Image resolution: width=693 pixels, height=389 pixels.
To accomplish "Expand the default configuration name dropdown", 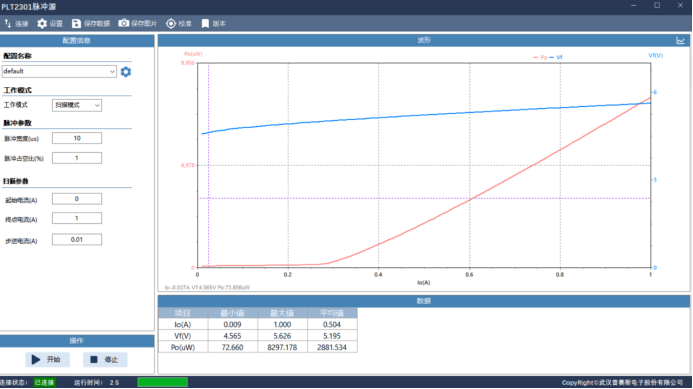I will 59,71.
